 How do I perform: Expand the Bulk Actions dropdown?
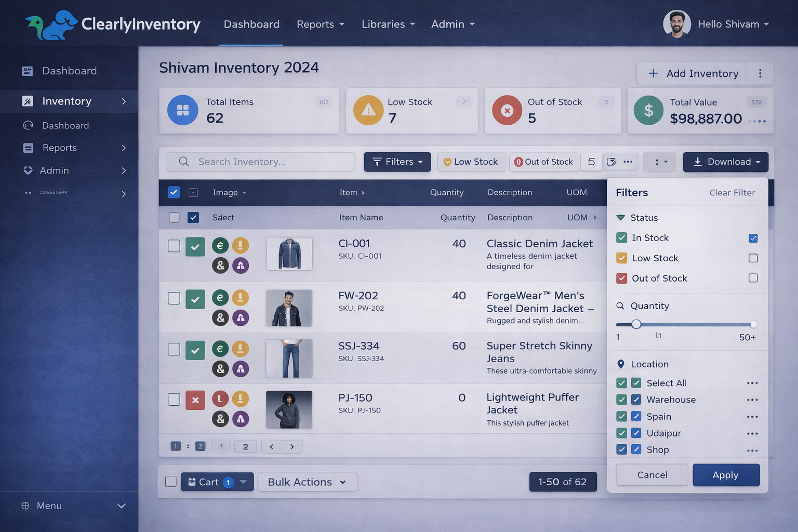point(308,482)
